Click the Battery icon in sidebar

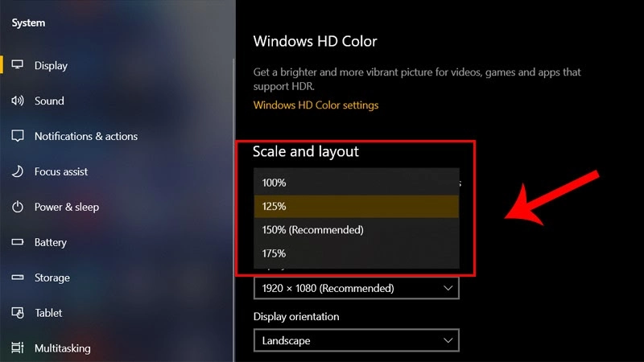(x=17, y=242)
